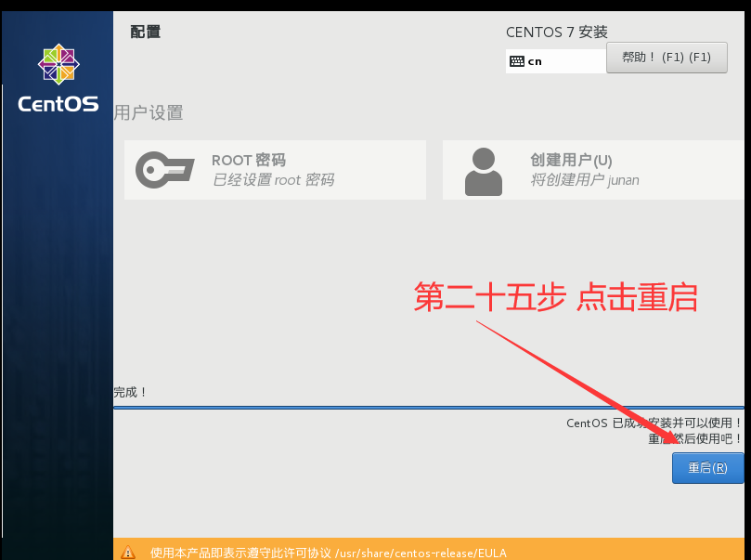751x560 pixels.
Task: Click the EULA license notice text
Action: pyautogui.click(x=328, y=553)
